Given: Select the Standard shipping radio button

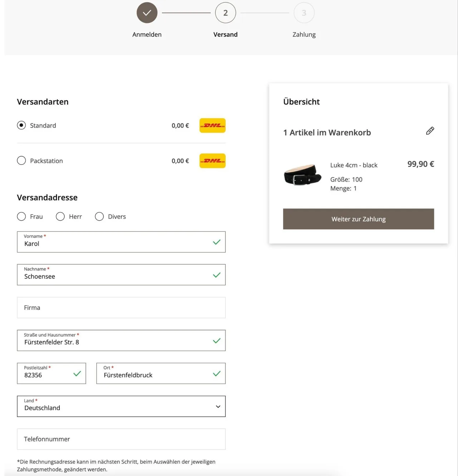Looking at the screenshot, I should coord(21,126).
